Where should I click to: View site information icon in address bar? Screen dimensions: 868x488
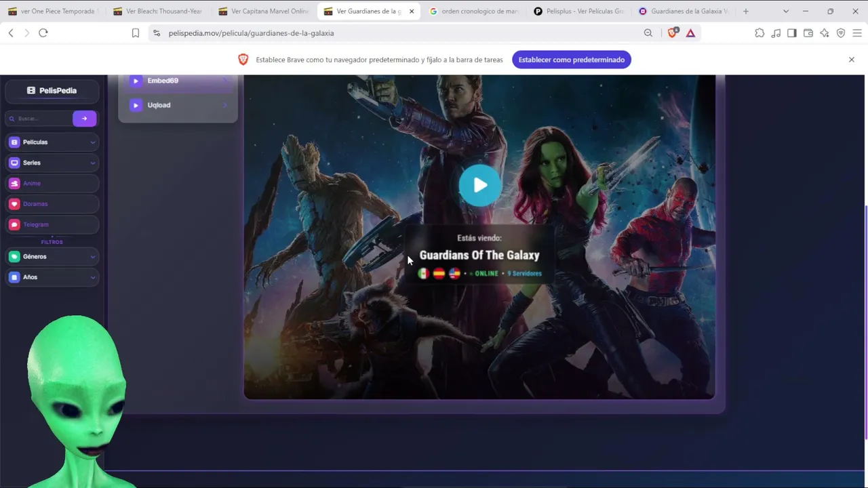point(157,33)
